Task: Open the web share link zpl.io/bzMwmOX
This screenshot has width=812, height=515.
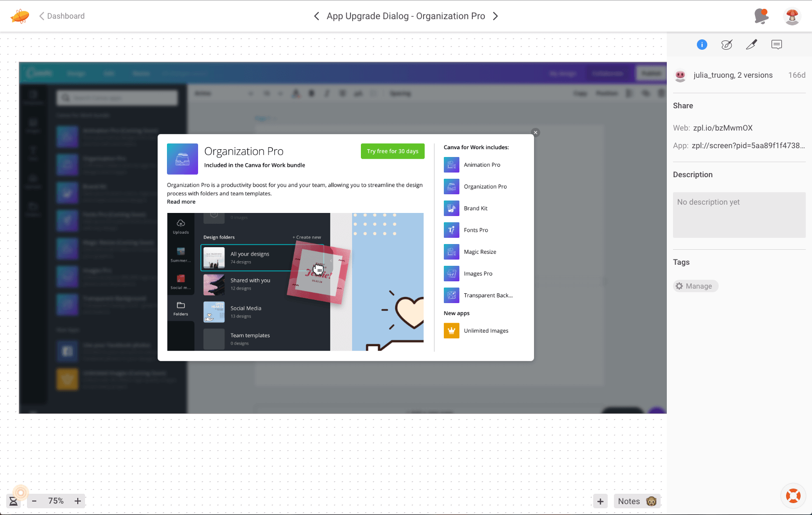Action: (724, 127)
